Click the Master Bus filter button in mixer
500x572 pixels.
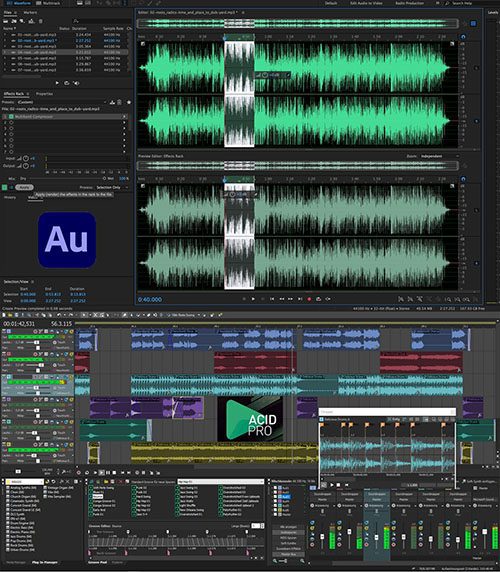288,554
